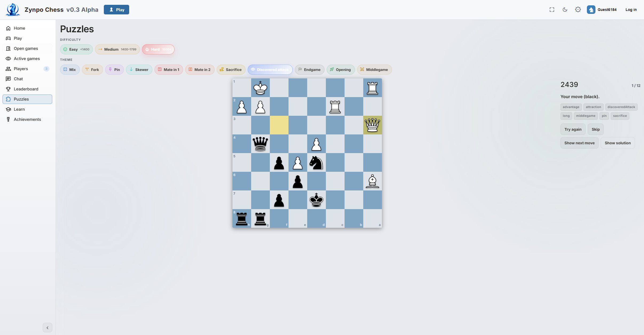Click the white pawn on d4

(x=316, y=144)
